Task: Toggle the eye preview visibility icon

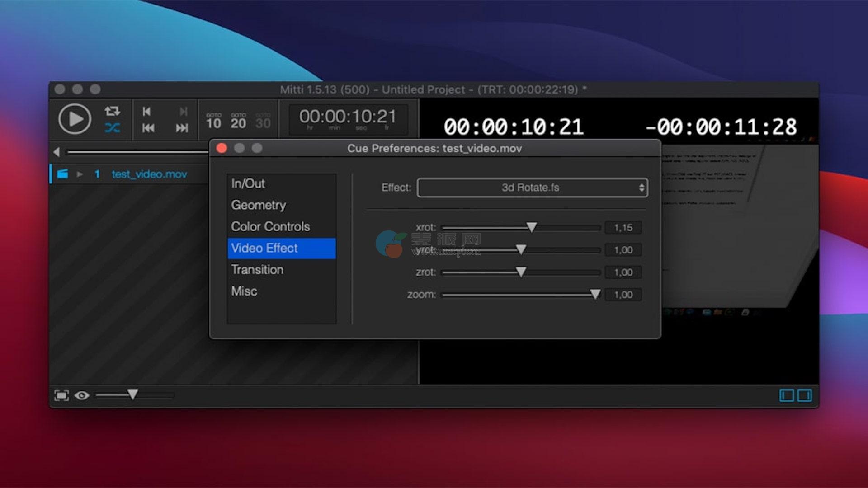Action: click(x=82, y=395)
